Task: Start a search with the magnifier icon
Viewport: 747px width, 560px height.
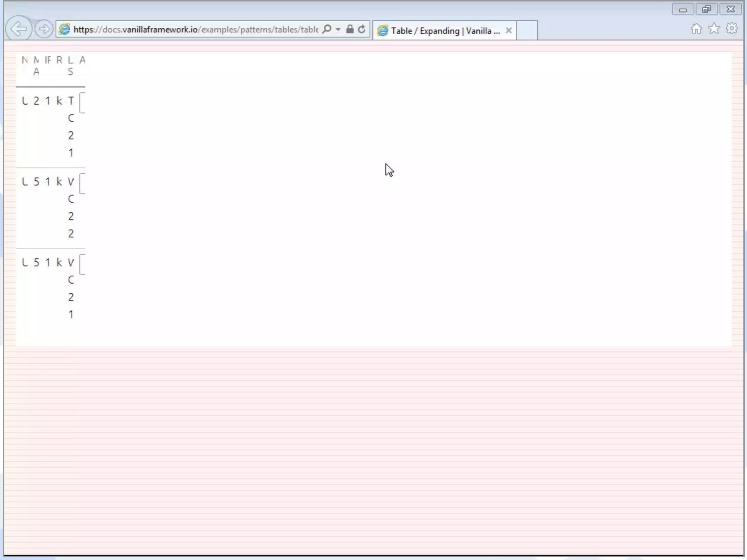Action: pyautogui.click(x=327, y=29)
